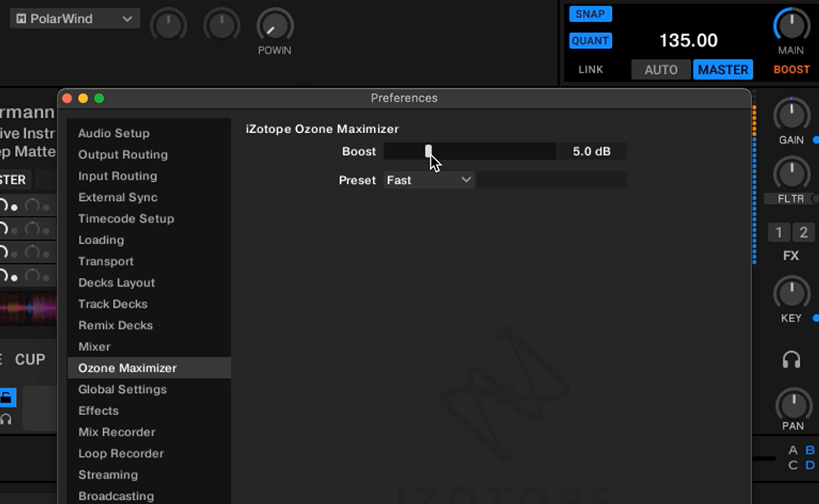Select deck letter A

[793, 450]
